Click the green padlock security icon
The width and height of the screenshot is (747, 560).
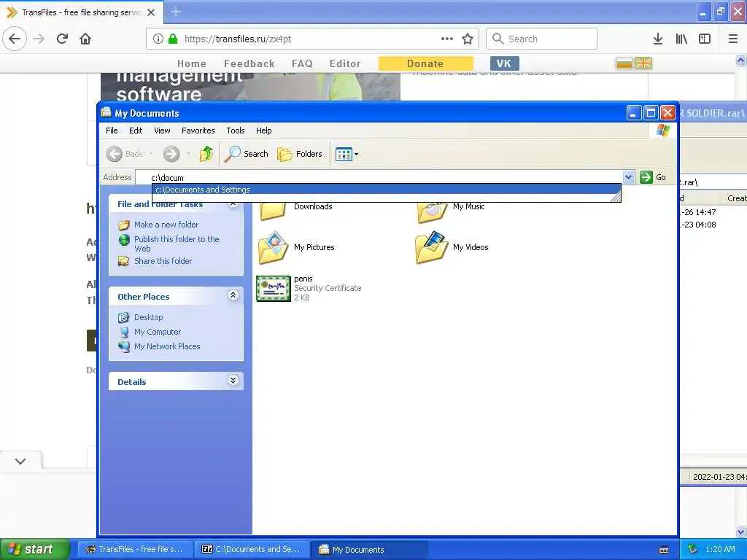click(173, 39)
